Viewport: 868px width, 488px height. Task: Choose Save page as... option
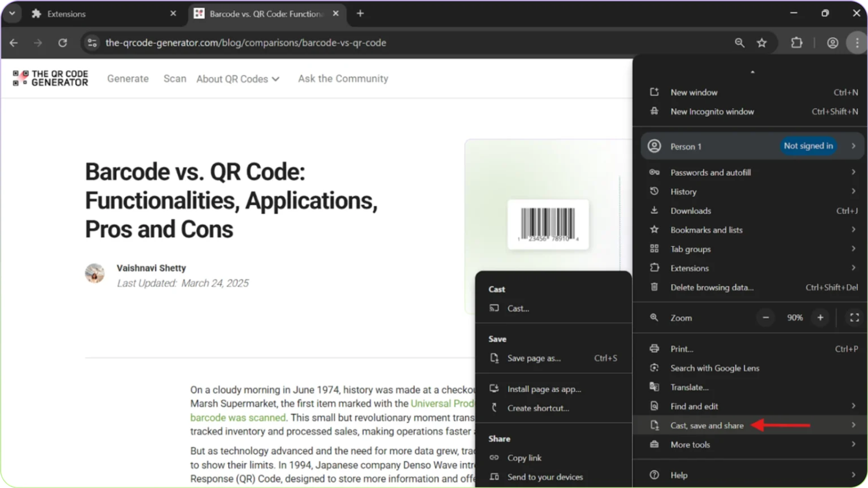(553, 358)
